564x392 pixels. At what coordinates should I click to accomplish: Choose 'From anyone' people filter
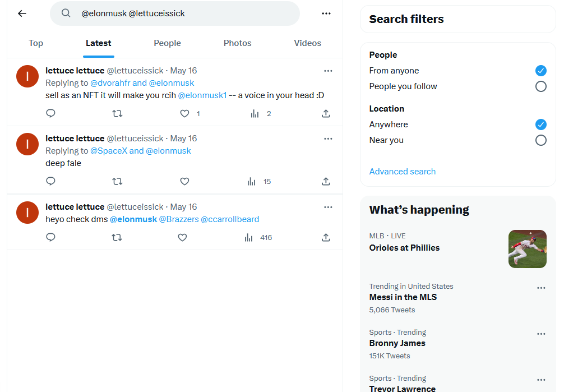click(x=540, y=71)
